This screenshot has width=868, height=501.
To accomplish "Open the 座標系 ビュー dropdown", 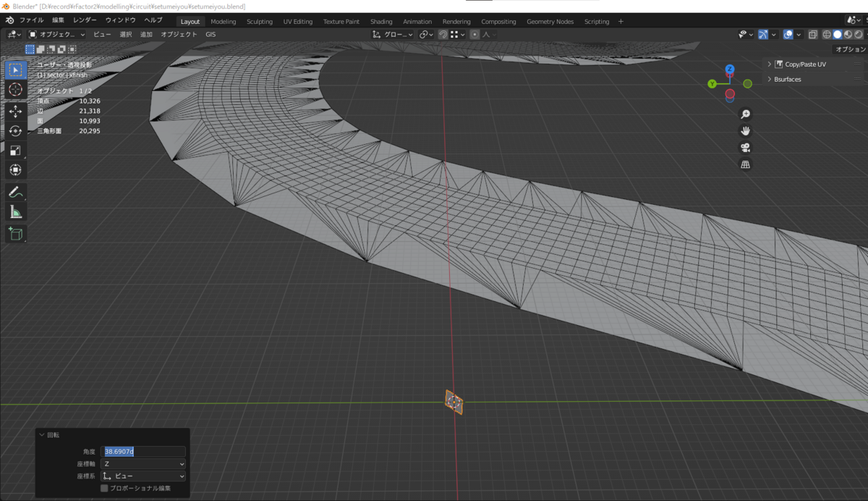I will click(143, 476).
